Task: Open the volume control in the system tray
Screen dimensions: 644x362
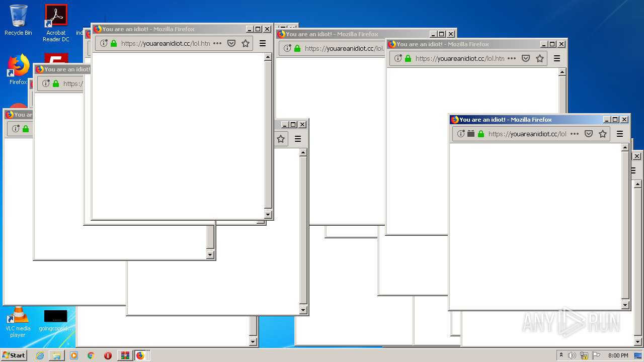Action: 572,355
